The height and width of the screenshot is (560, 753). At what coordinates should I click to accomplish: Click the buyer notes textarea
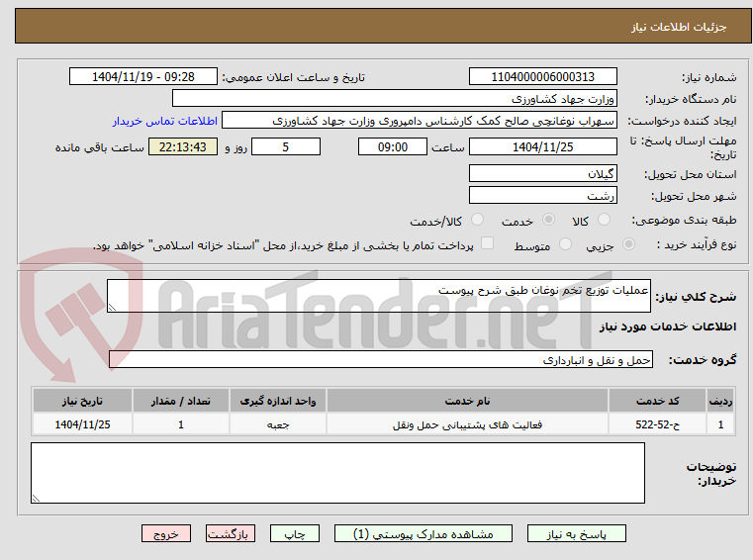click(x=337, y=473)
